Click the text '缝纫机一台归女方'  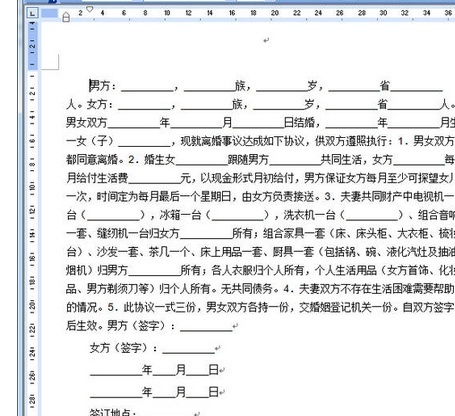[x=138, y=233]
